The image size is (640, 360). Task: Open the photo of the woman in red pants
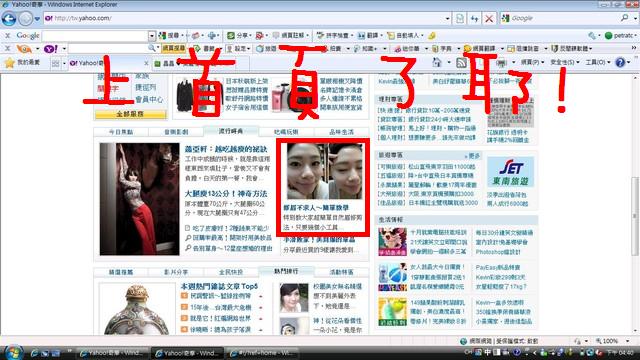click(x=139, y=199)
